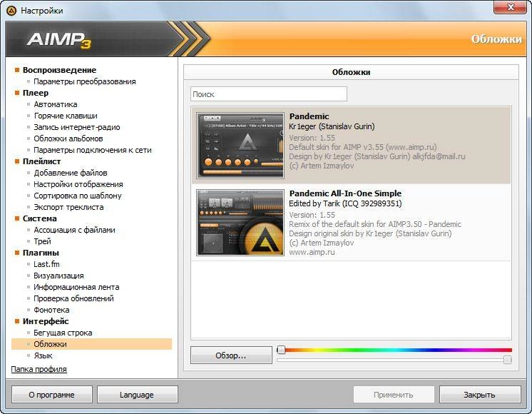Go to Автоматика settings
The height and width of the screenshot is (414, 532).
tap(56, 104)
